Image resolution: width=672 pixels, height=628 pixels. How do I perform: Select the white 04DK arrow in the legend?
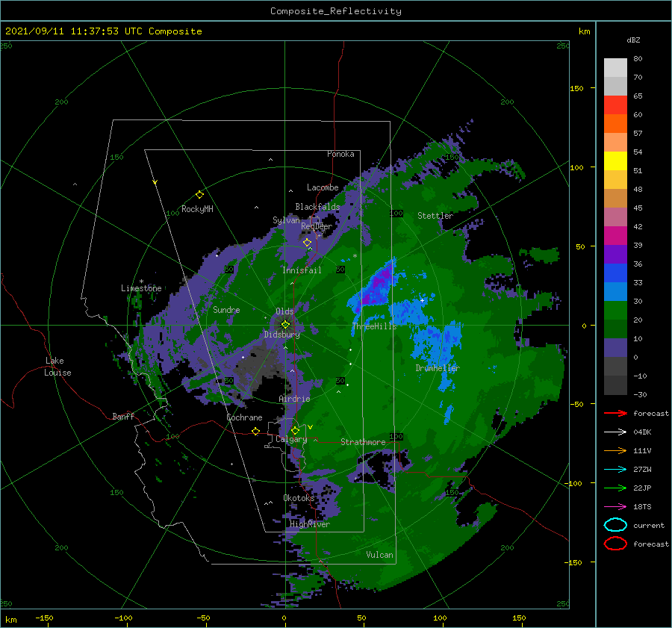pyautogui.click(x=615, y=432)
